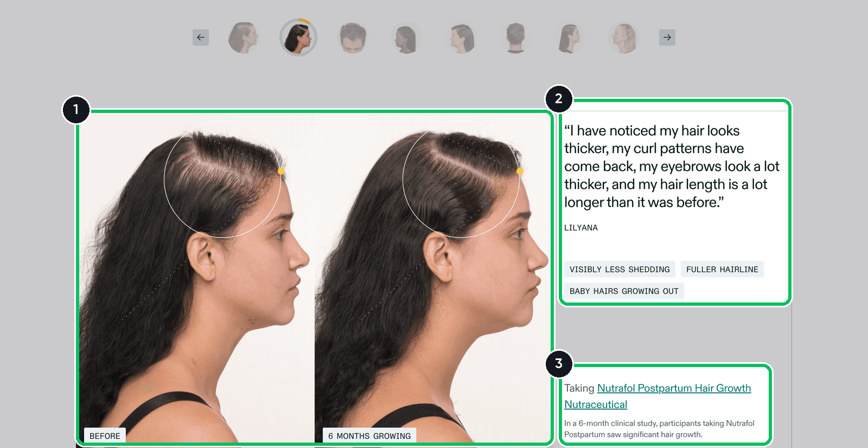The width and height of the screenshot is (868, 448).
Task: Click the testimonial quote text
Action: [672, 166]
